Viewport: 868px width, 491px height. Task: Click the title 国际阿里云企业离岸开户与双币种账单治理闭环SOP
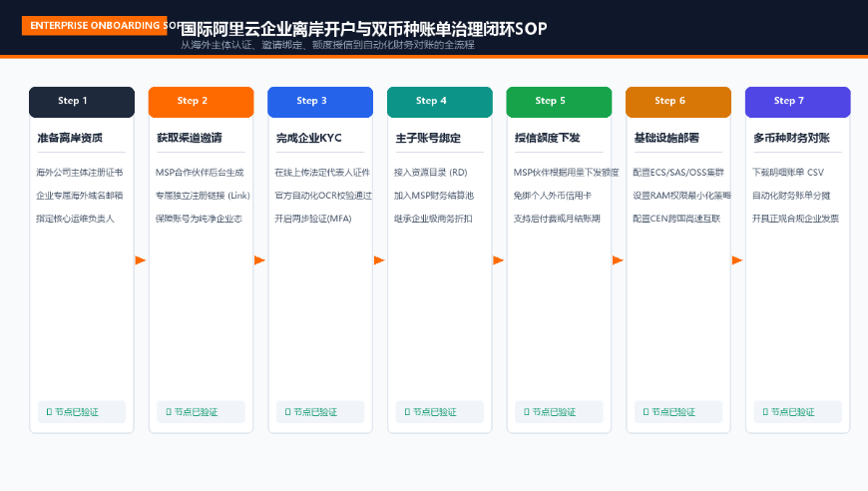364,29
